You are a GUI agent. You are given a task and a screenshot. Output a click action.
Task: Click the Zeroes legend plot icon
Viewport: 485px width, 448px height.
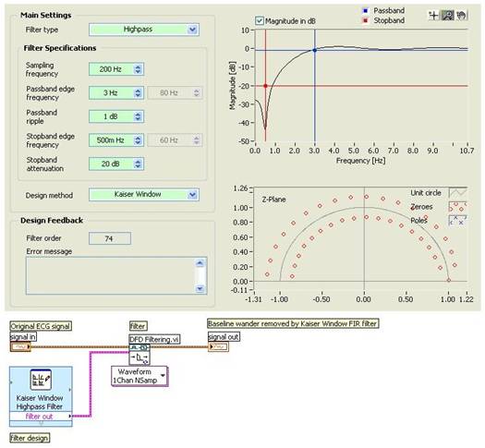point(458,207)
